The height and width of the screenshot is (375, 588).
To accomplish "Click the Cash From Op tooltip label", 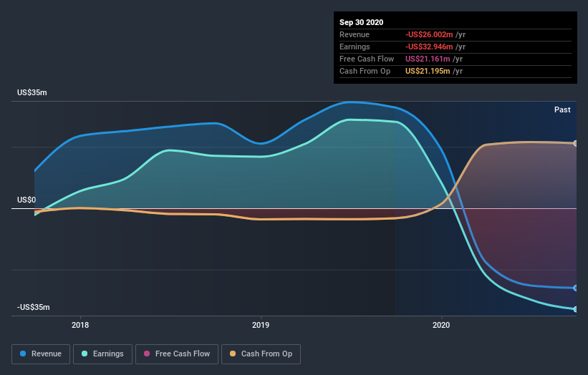I will 365,71.
